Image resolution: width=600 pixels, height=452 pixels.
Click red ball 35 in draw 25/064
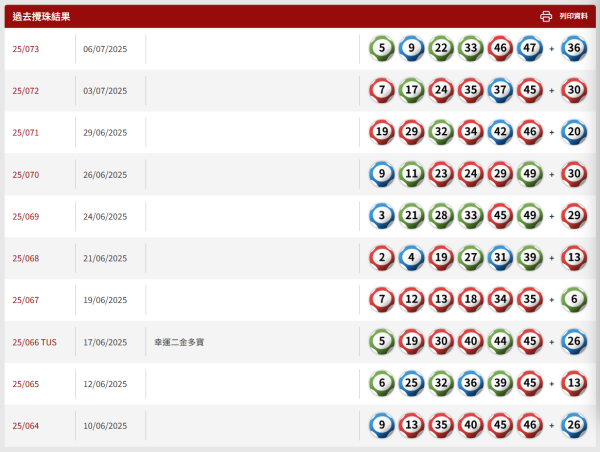(x=441, y=425)
